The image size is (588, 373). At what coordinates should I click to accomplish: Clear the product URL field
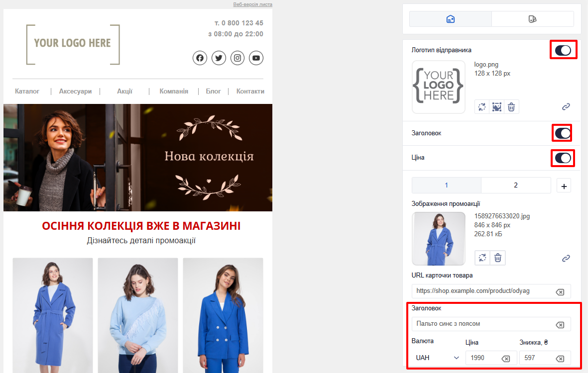tap(560, 292)
